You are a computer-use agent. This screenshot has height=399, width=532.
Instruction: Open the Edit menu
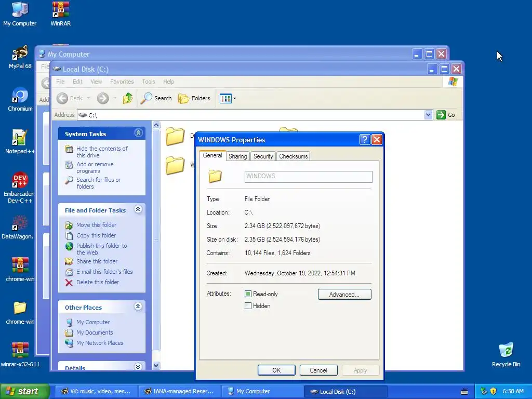tap(77, 82)
